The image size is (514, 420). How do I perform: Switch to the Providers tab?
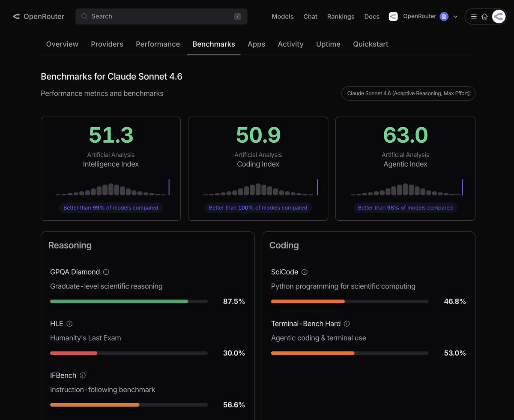pos(107,44)
